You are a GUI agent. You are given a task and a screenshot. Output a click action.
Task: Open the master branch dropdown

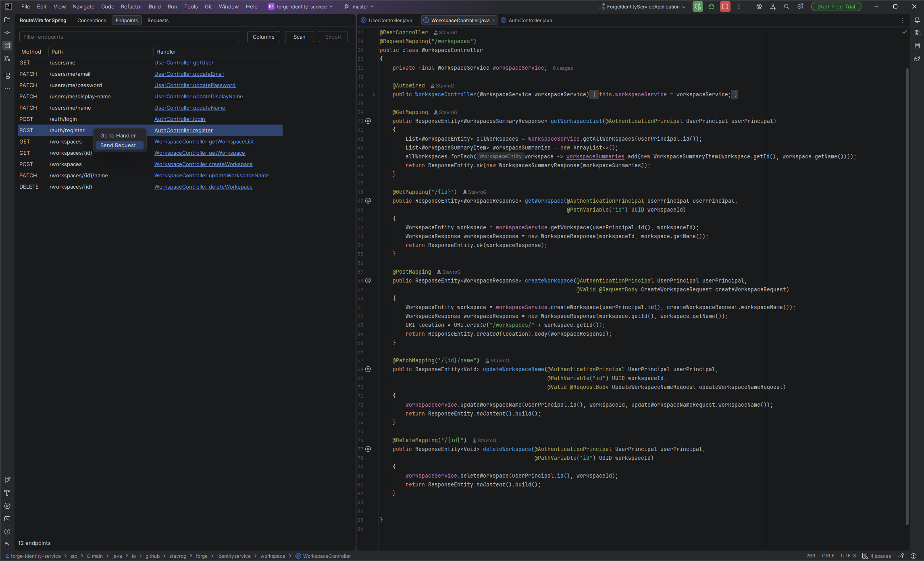pos(360,6)
